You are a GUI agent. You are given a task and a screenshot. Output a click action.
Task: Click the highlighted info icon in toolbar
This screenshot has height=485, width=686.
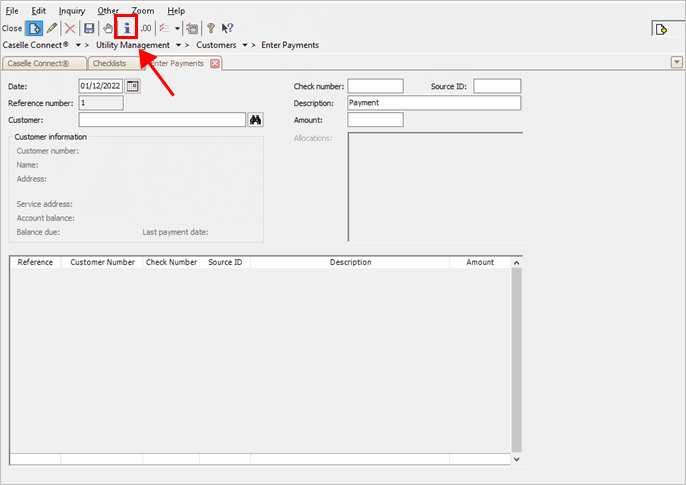[x=126, y=28]
